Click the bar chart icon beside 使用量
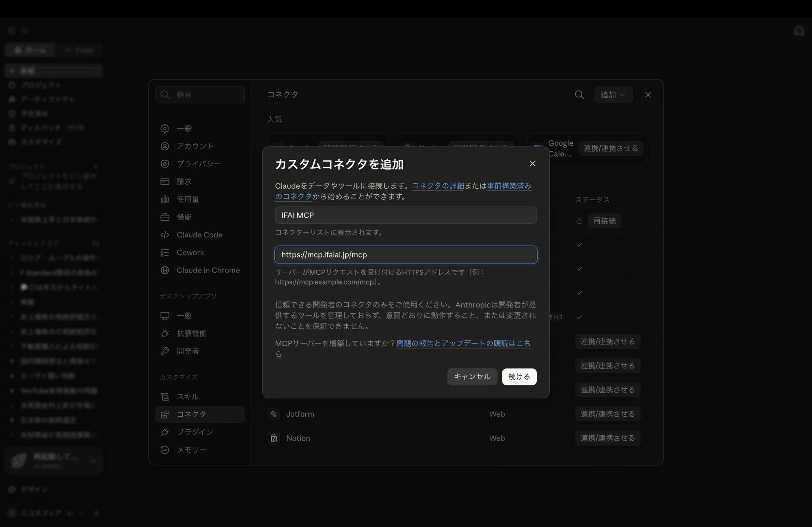 coord(165,199)
